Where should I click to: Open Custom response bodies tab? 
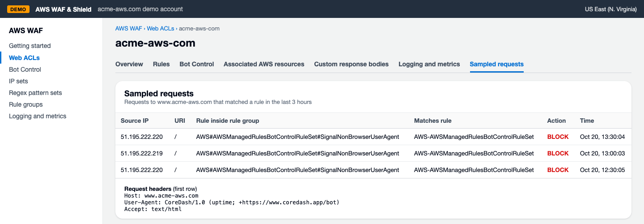click(352, 64)
